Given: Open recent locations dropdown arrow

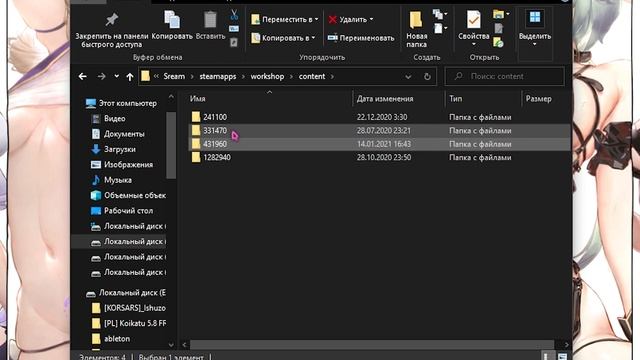Looking at the screenshot, I should (x=117, y=76).
